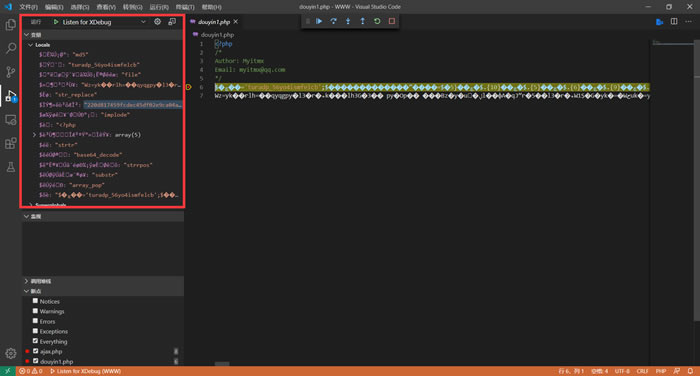
Task: Toggle the Errors breakpoint checkbox
Action: [x=35, y=321]
